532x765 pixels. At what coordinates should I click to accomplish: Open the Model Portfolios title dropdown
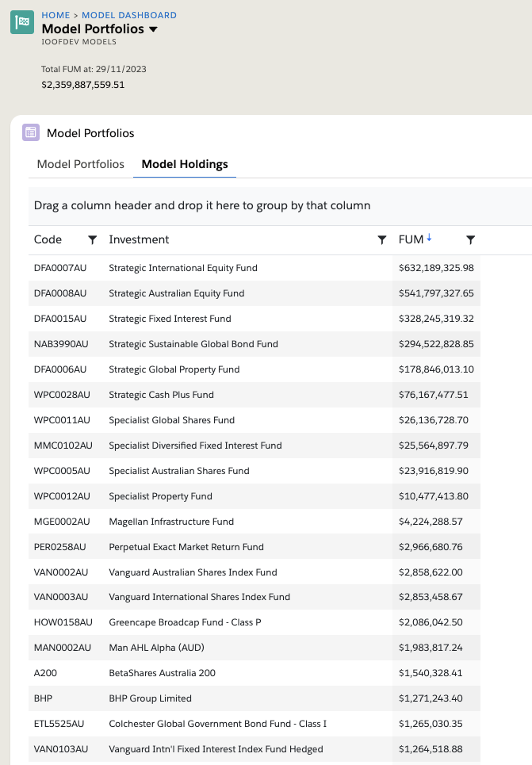[152, 28]
